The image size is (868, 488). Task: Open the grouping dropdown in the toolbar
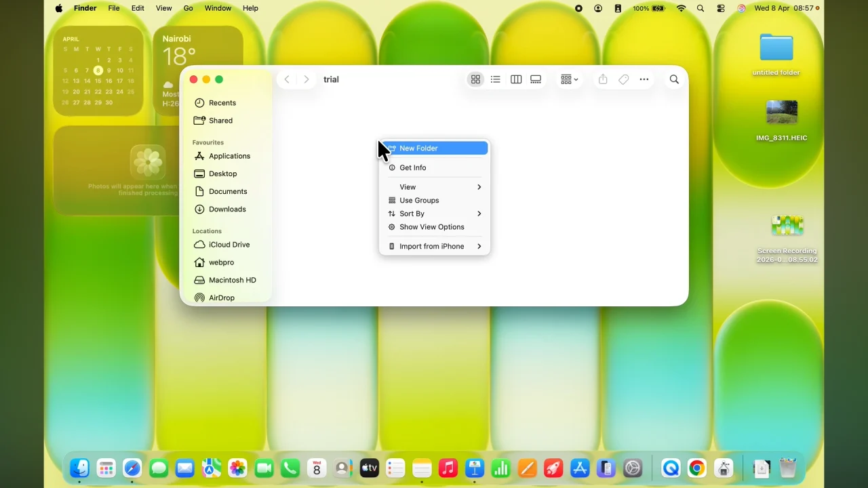coord(568,79)
